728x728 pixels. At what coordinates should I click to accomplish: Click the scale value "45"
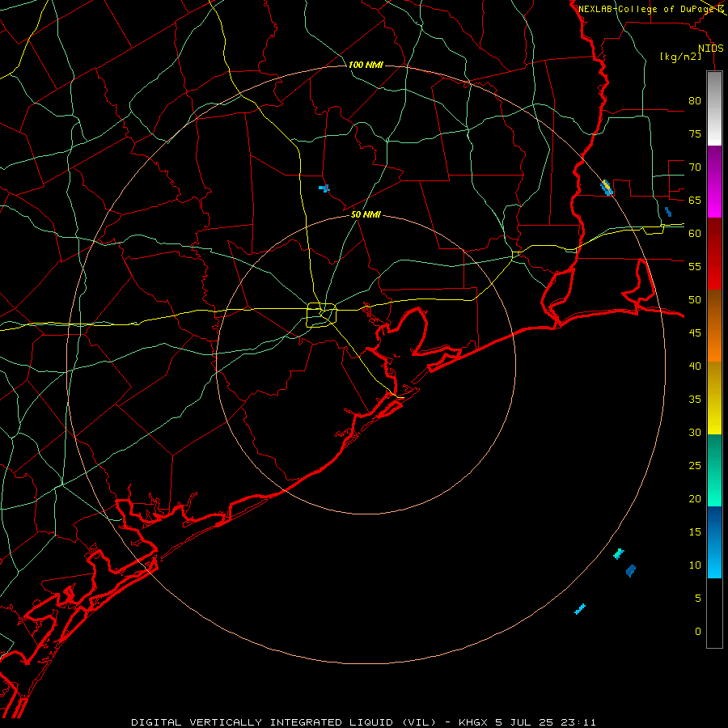695,333
